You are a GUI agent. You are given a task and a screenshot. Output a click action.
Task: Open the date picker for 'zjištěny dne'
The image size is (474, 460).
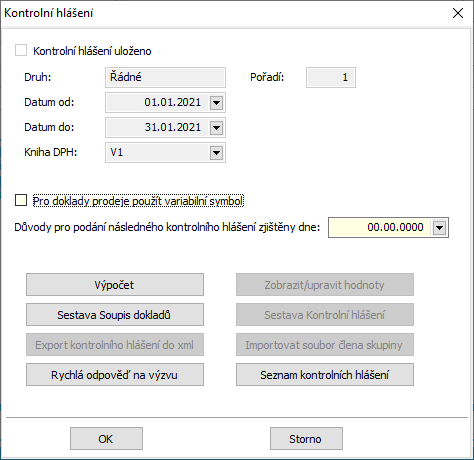(x=439, y=228)
